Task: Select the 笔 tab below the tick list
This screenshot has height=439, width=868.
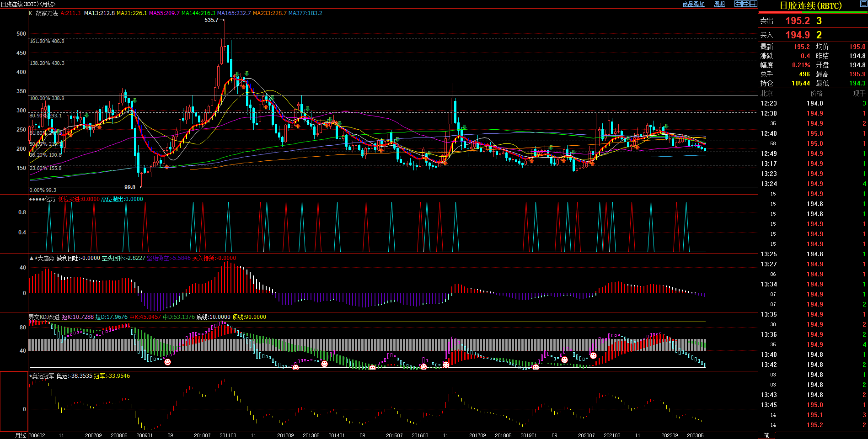Action: (x=766, y=435)
